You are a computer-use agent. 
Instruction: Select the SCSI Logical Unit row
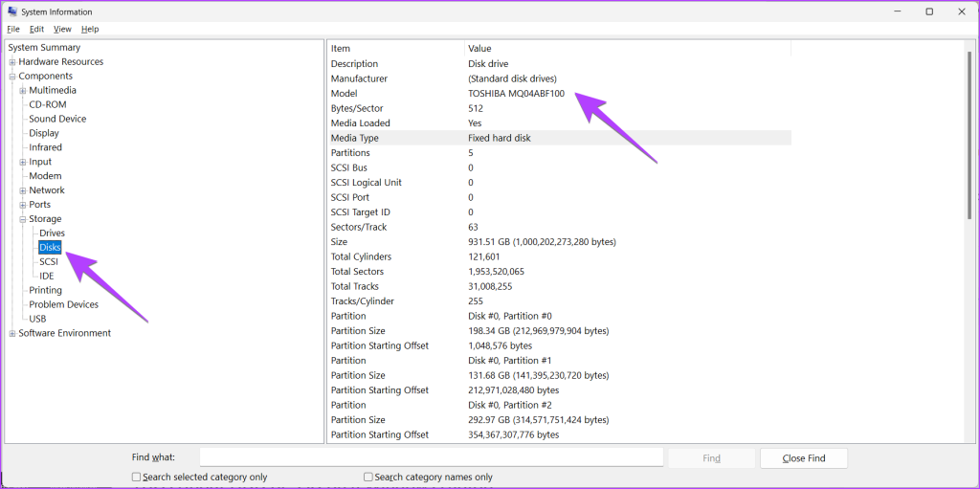pos(559,183)
